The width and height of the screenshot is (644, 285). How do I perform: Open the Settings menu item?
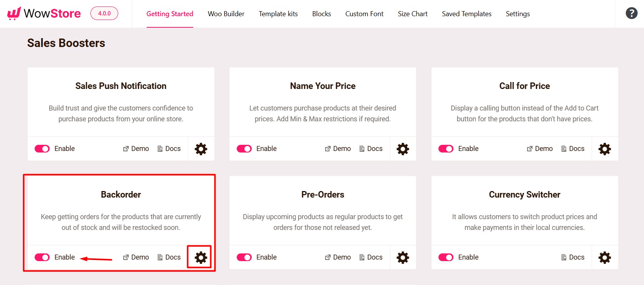tap(518, 13)
